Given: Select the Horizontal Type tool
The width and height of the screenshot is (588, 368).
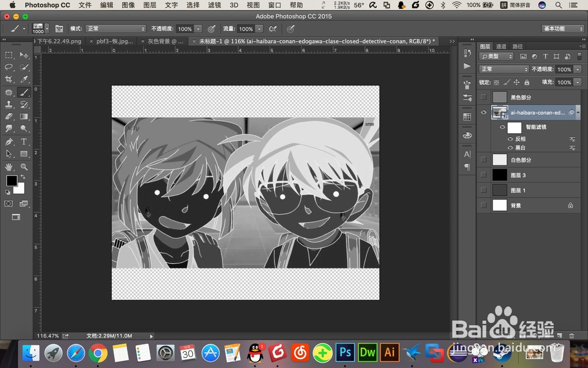Looking at the screenshot, I should (24, 141).
